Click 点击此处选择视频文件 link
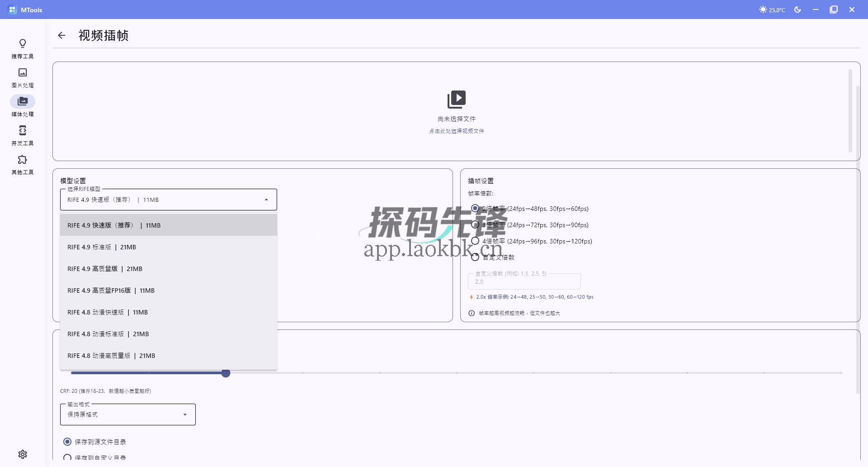 457,131
